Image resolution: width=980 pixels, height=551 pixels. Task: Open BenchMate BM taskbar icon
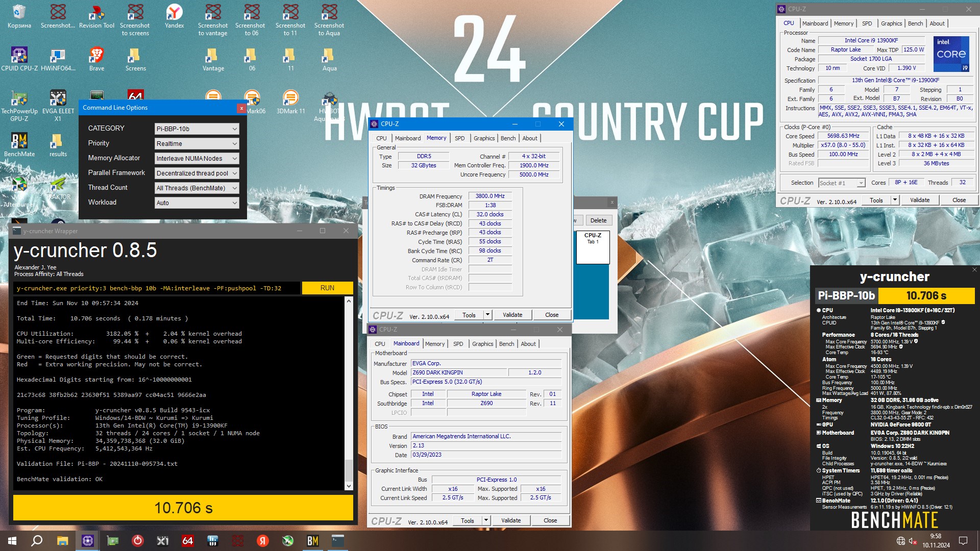(x=312, y=541)
